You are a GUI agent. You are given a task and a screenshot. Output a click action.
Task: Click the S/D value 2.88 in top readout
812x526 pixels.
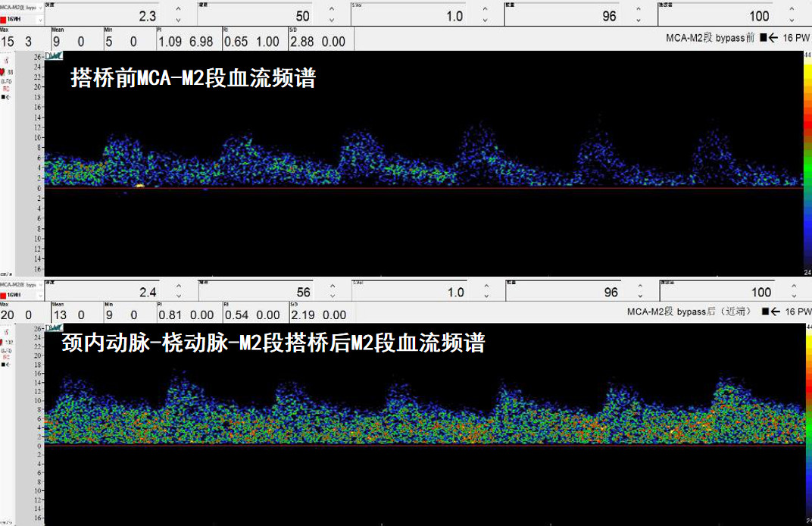[x=302, y=42]
